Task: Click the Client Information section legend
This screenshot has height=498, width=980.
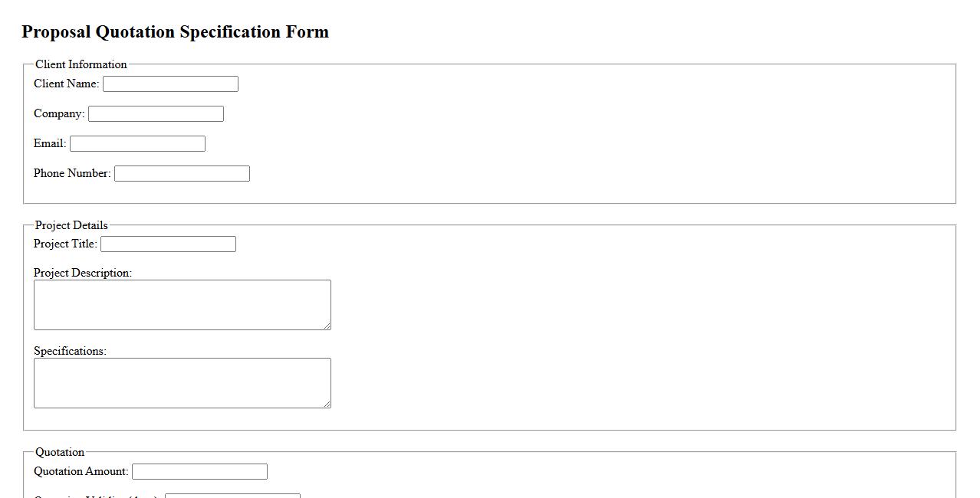Action: pyautogui.click(x=81, y=64)
